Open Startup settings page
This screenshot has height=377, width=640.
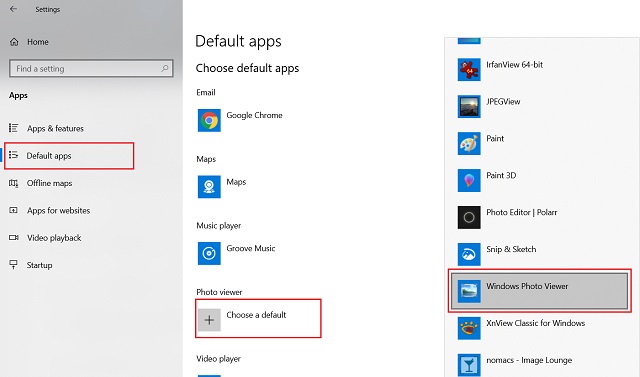[x=39, y=265]
